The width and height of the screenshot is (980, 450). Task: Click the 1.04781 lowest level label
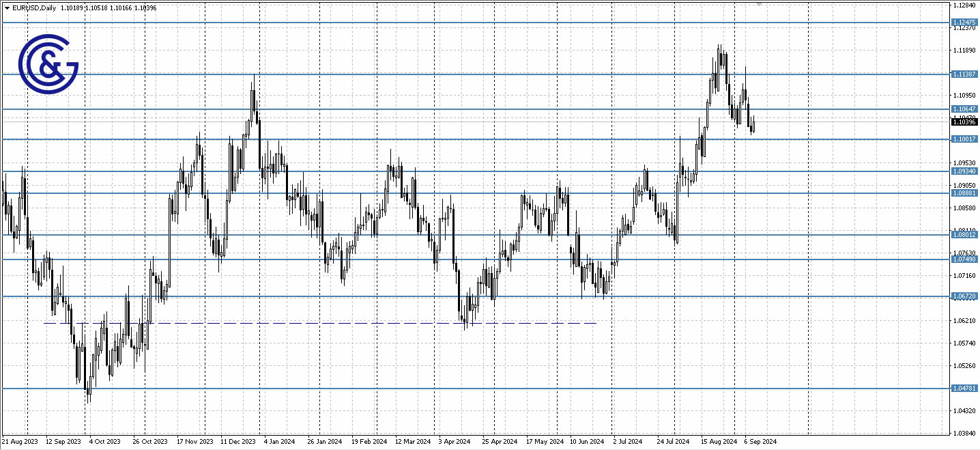[x=965, y=386]
